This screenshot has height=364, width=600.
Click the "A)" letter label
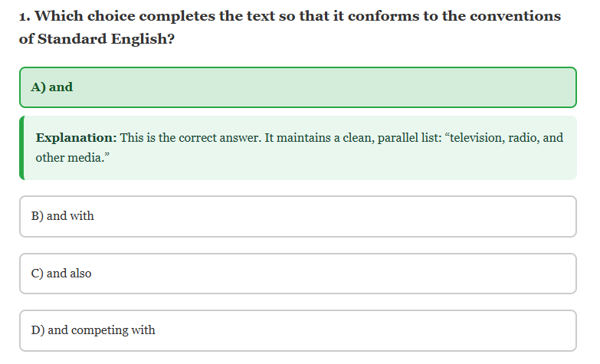pos(38,87)
